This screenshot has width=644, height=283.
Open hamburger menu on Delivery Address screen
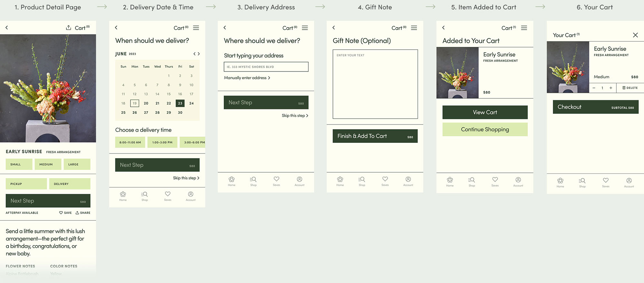point(305,28)
